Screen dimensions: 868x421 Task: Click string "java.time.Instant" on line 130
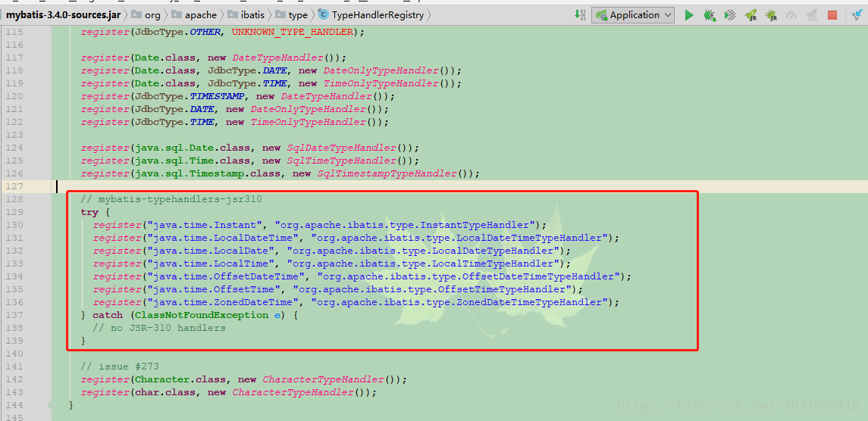point(205,225)
